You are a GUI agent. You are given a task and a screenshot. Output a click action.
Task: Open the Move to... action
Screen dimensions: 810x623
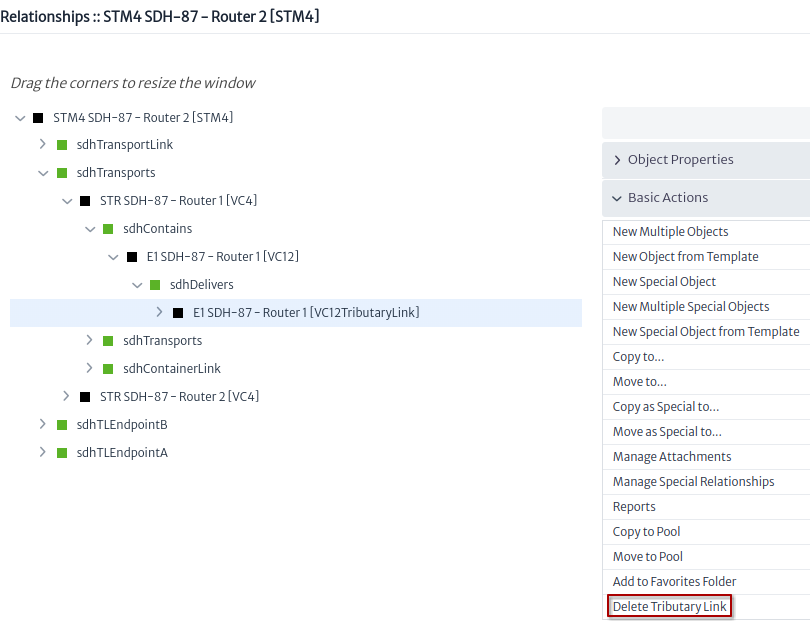tap(706, 382)
